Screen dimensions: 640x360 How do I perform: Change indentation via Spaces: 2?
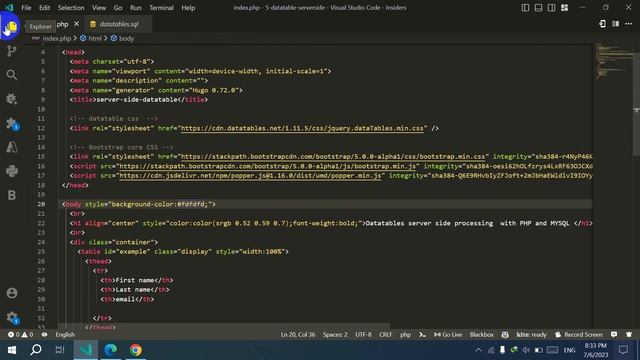(x=335, y=334)
